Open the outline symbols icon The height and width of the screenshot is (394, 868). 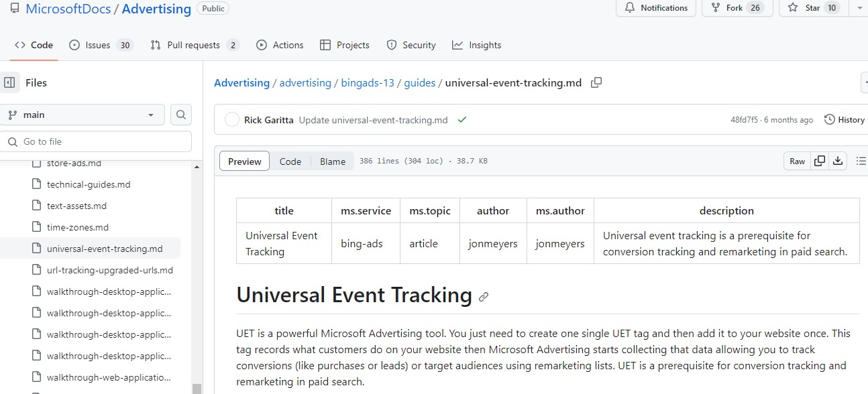click(861, 161)
